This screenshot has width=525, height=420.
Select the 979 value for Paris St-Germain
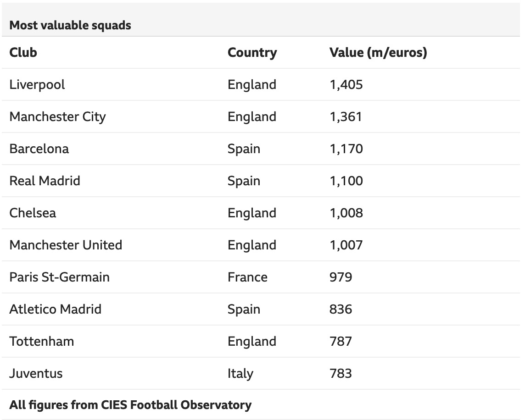341,277
